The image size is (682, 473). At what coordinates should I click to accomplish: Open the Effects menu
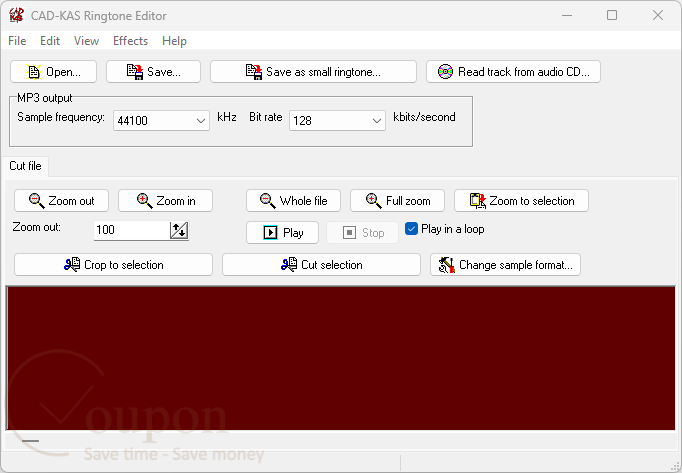click(130, 41)
